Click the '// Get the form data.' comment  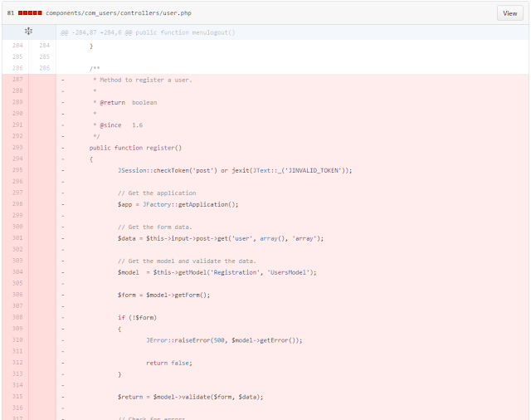click(155, 227)
